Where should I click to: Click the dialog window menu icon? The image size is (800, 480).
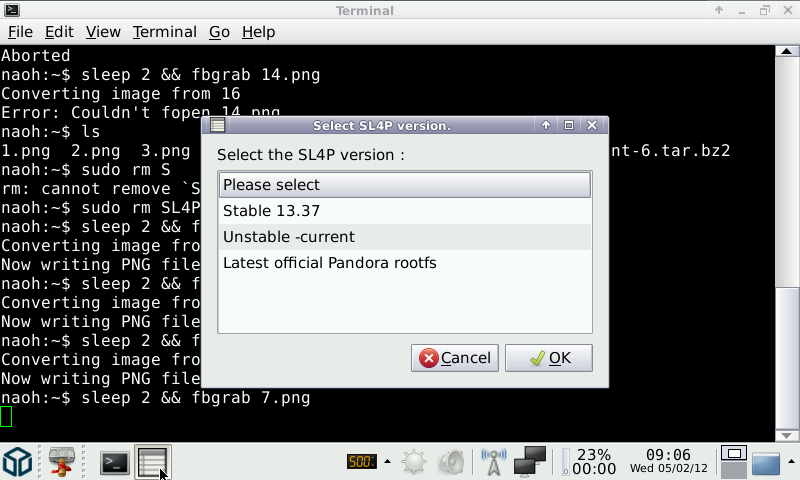pos(217,126)
